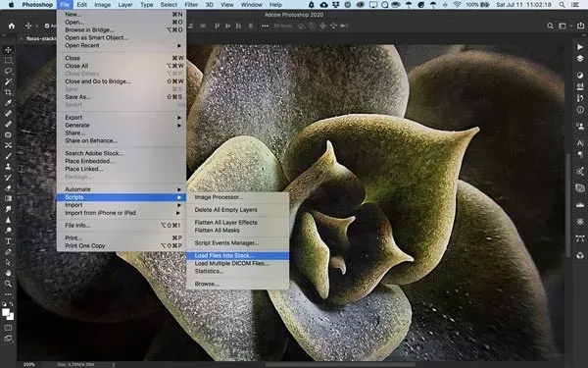Viewport: 588px width, 368px height.
Task: Select the Zoom magnifier tool
Action: coord(8,284)
